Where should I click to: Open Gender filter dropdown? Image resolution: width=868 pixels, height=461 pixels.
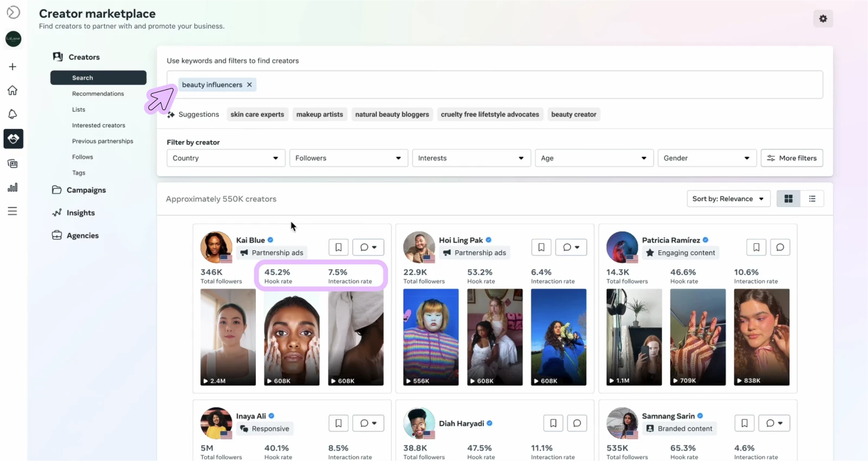coord(707,158)
